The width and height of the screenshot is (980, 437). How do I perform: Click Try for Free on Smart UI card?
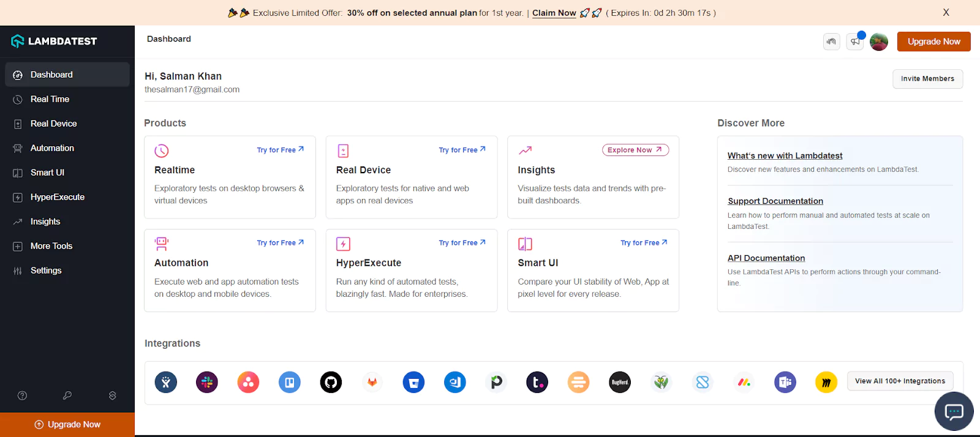tap(644, 243)
